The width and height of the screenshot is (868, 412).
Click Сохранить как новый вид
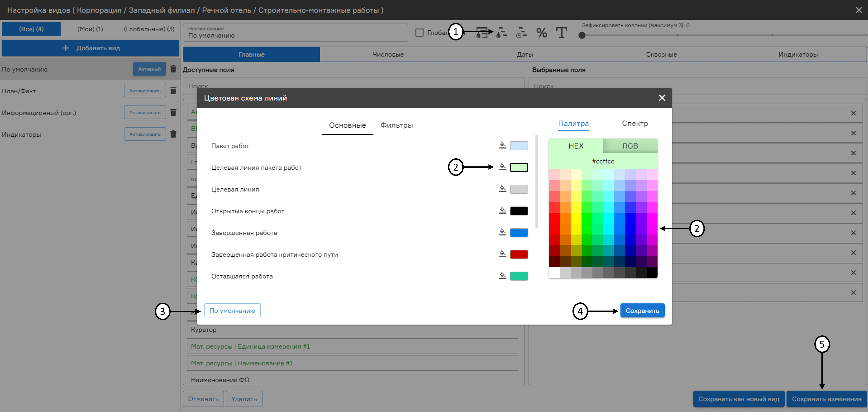click(739, 399)
